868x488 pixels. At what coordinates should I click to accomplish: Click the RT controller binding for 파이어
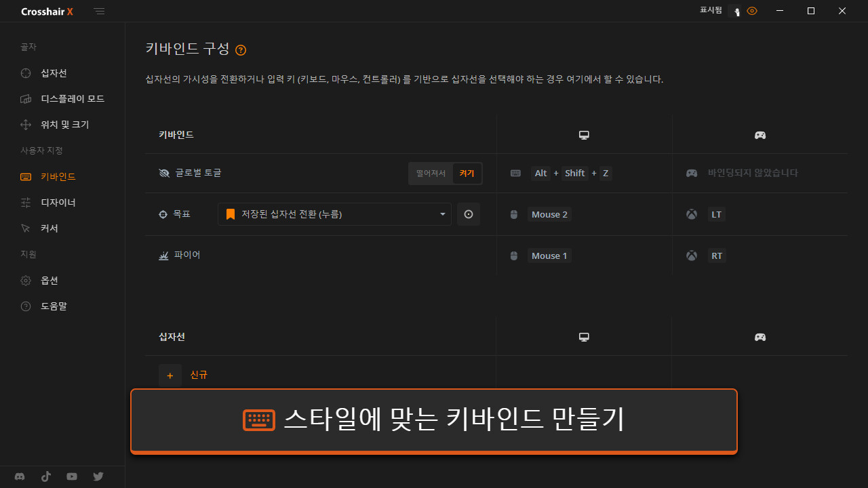click(716, 256)
